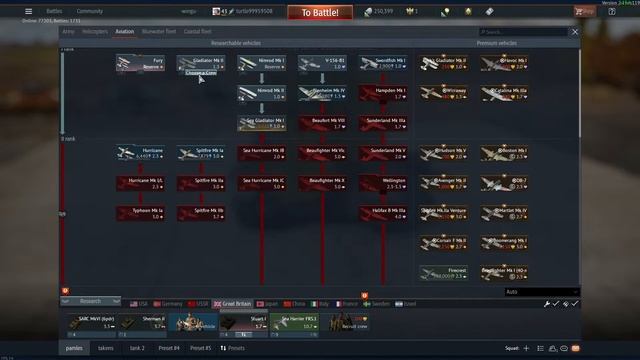The image size is (640, 360).
Task: Select the Sea Gladiator Mk I
Action: [262, 123]
